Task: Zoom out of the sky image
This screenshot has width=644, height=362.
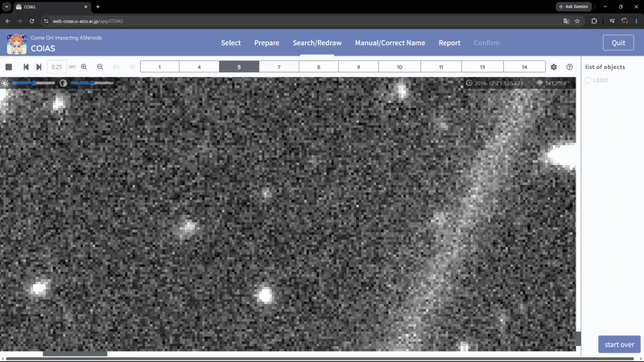Action: coord(100,67)
